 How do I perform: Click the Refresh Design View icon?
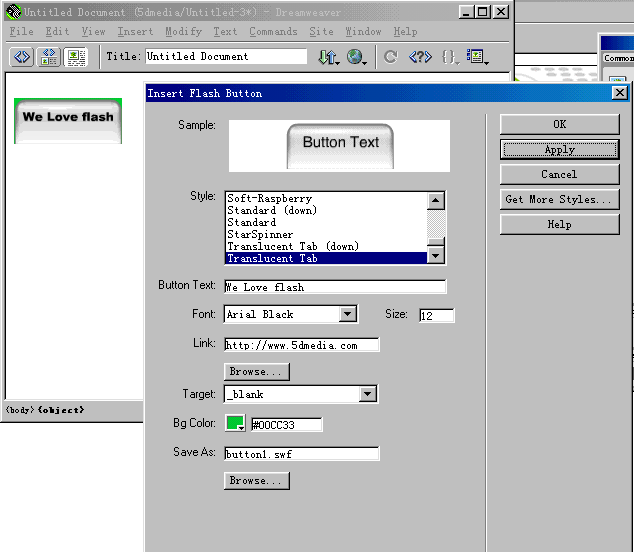tap(391, 57)
